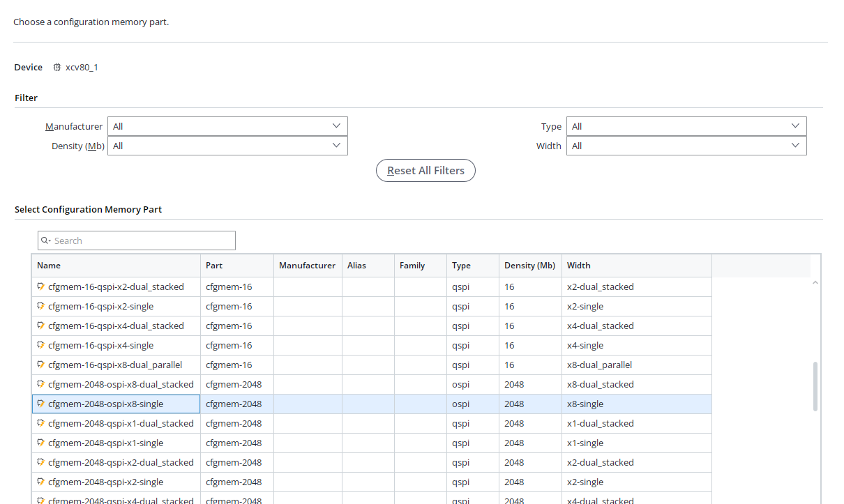Click the scrollbar up arrow
This screenshot has height=504, width=844.
tap(815, 283)
